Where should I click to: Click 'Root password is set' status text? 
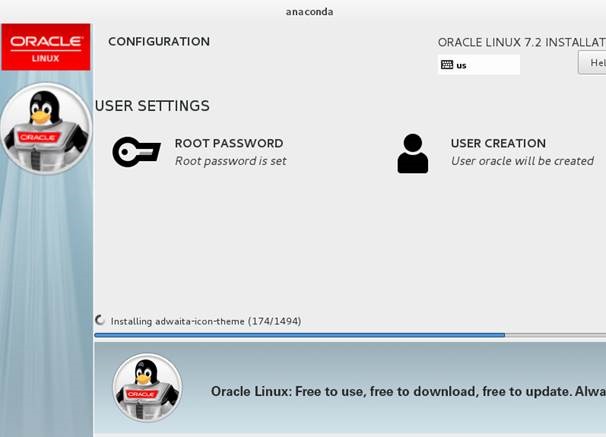point(231,161)
